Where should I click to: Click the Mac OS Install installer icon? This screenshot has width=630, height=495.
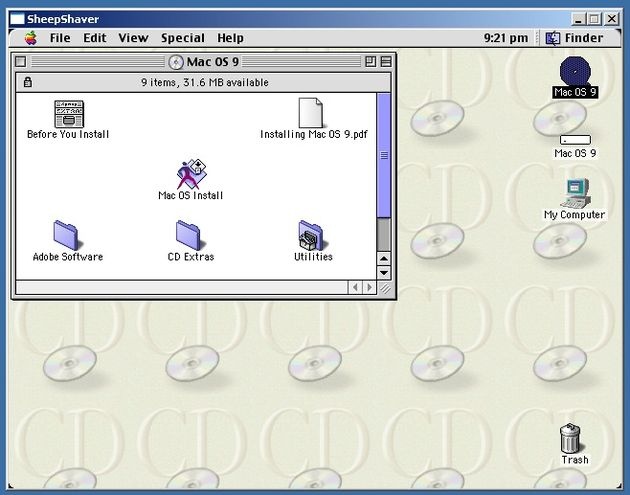click(192, 174)
